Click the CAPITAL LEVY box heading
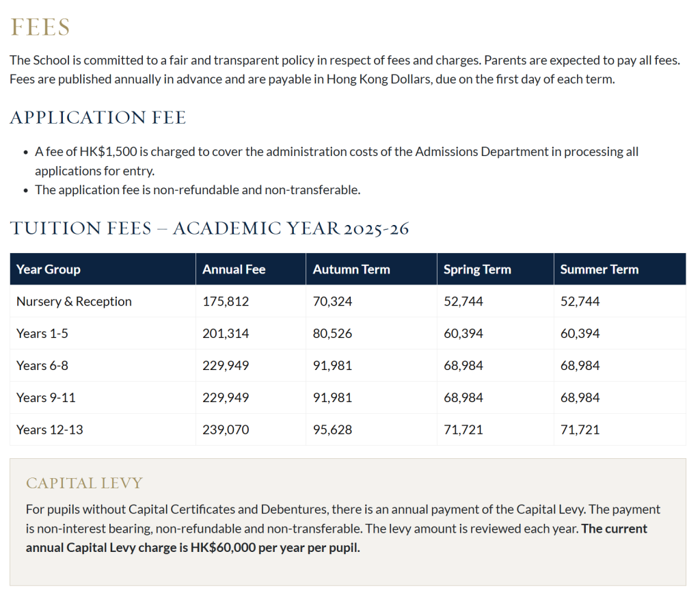This screenshot has height=595, width=700. click(x=84, y=484)
